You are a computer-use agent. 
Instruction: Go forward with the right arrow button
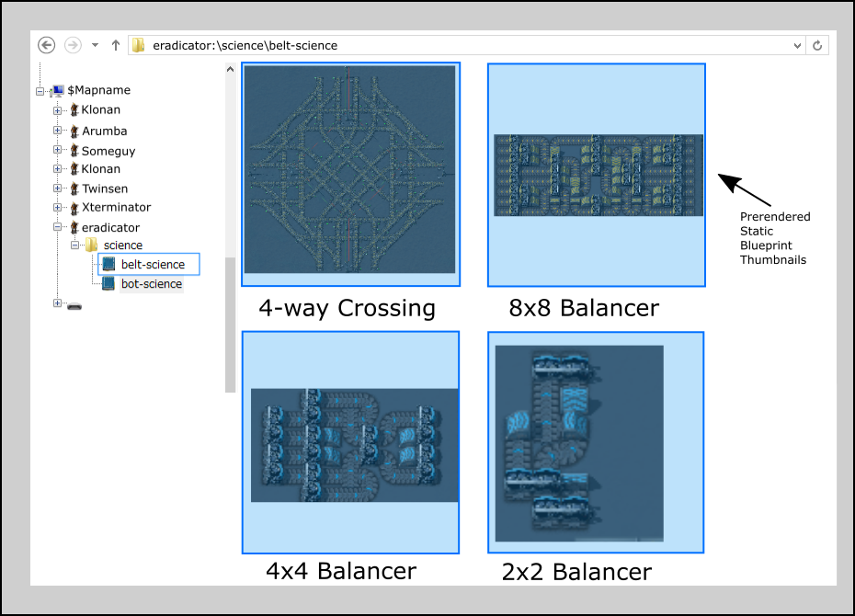[x=73, y=45]
